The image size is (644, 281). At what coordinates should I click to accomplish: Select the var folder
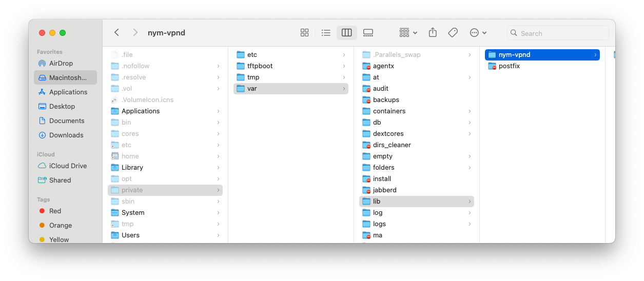pyautogui.click(x=291, y=88)
